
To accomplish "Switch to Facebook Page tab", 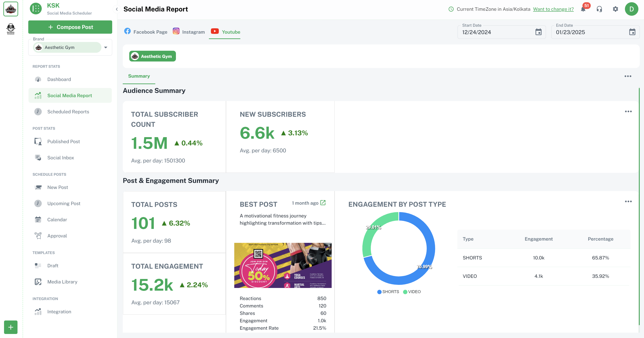I will [x=146, y=32].
